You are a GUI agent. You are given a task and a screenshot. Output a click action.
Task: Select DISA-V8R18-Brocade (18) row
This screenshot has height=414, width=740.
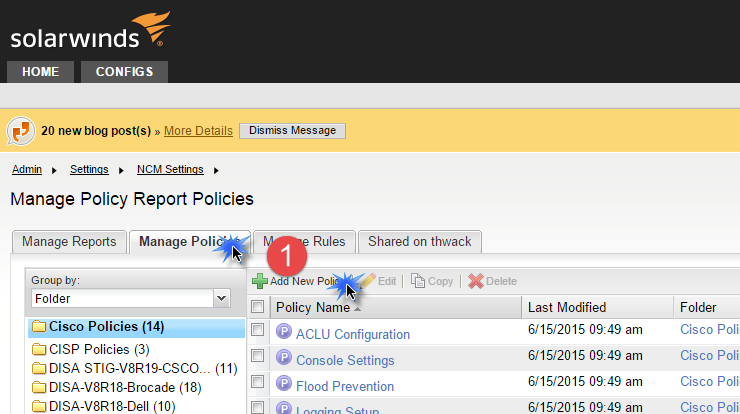tap(136, 388)
